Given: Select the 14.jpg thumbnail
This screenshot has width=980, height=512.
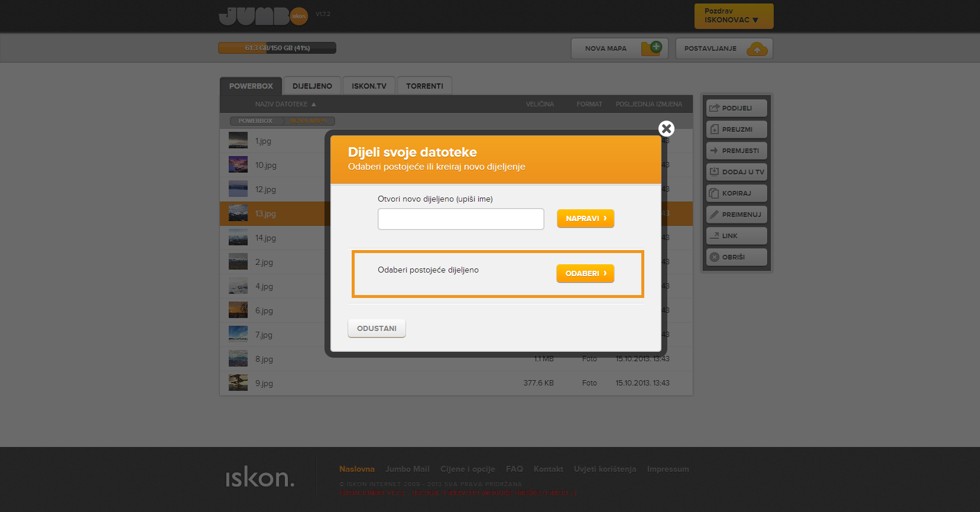Looking at the screenshot, I should pos(238,237).
